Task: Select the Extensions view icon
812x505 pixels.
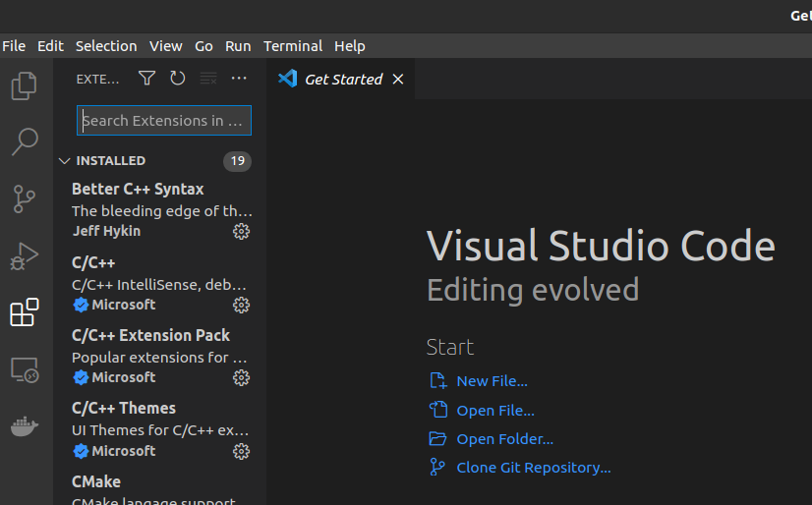Action: [x=25, y=312]
